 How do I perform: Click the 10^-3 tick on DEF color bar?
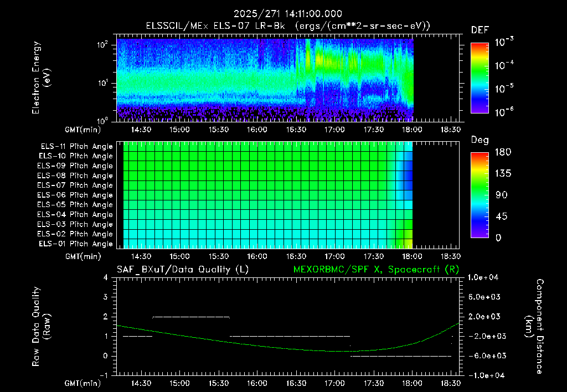[x=504, y=42]
